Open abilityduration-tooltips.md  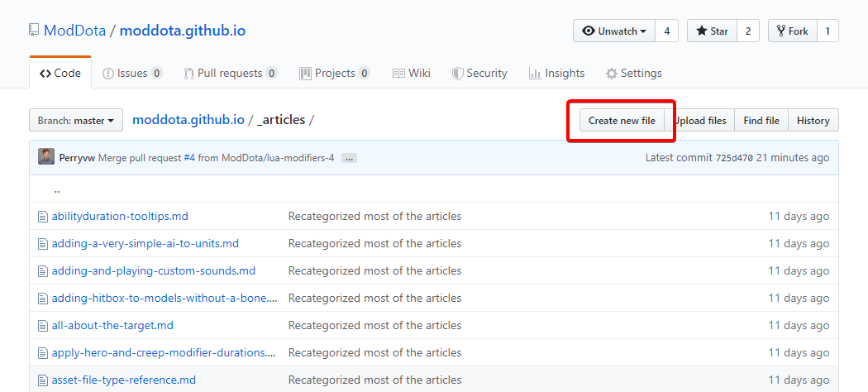[120, 216]
